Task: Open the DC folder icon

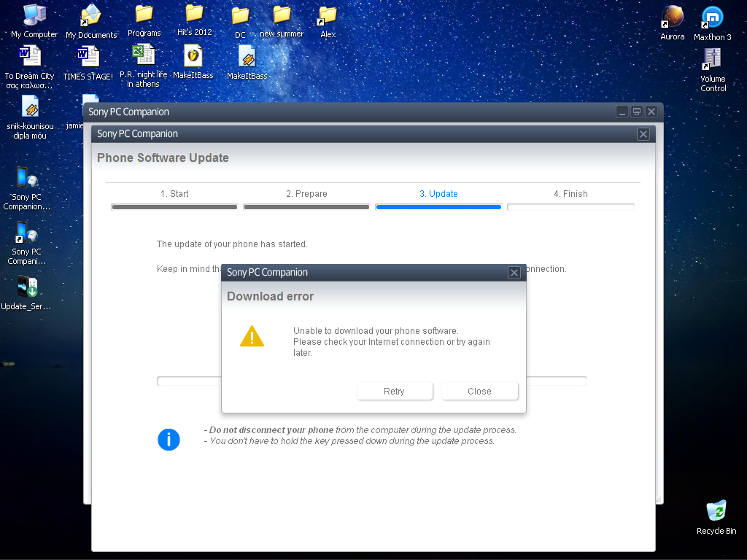Action: click(x=240, y=23)
